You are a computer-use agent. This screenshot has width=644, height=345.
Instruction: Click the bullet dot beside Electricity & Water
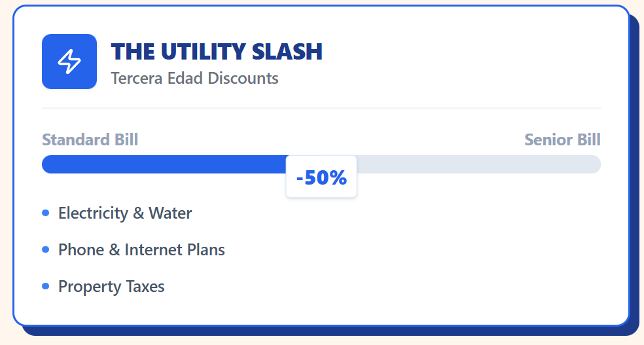(x=46, y=213)
